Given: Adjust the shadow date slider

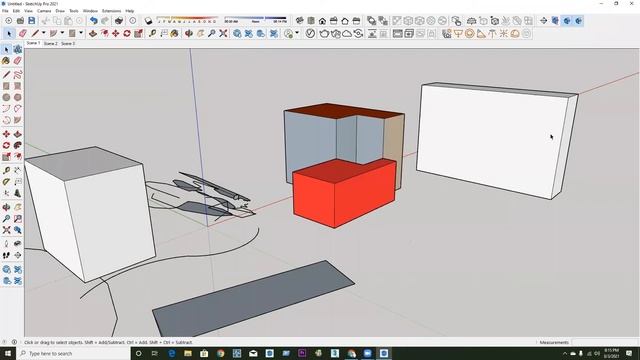Looking at the screenshot, I should (x=187, y=20).
